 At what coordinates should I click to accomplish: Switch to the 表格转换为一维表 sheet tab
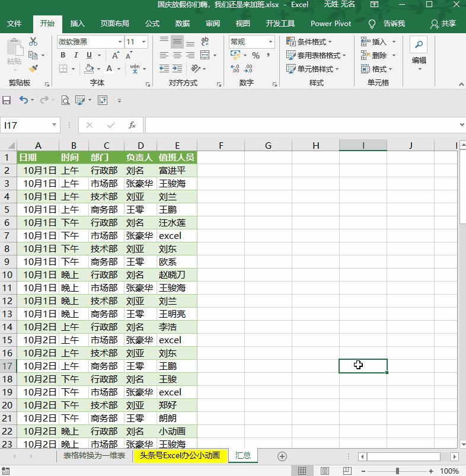coord(94,455)
